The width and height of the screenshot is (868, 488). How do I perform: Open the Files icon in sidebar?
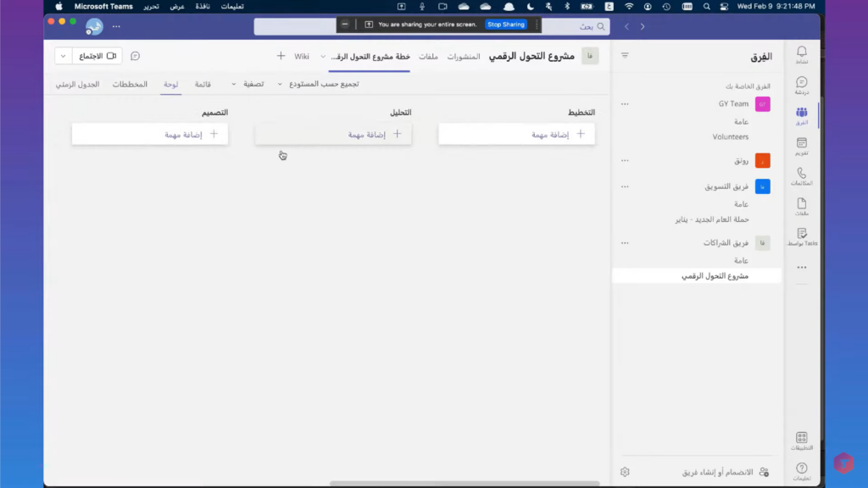pyautogui.click(x=802, y=207)
